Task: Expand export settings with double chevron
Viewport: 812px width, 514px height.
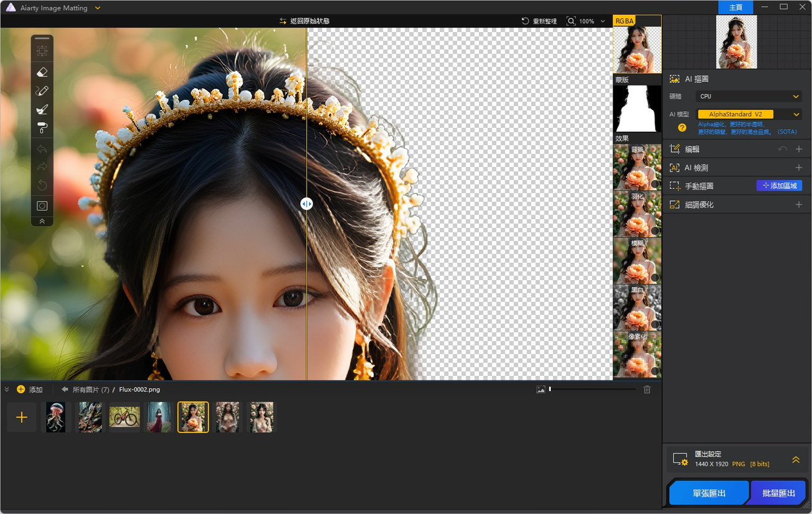Action: click(796, 459)
